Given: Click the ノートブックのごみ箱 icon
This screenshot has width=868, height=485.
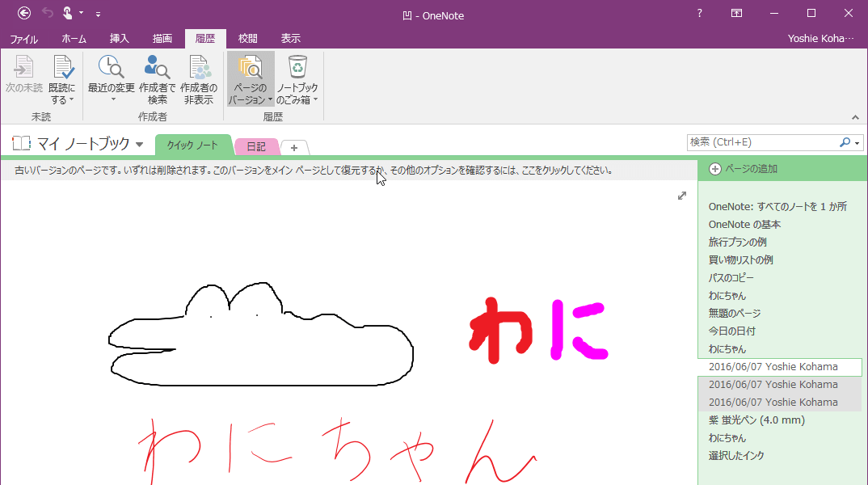Looking at the screenshot, I should (x=297, y=68).
